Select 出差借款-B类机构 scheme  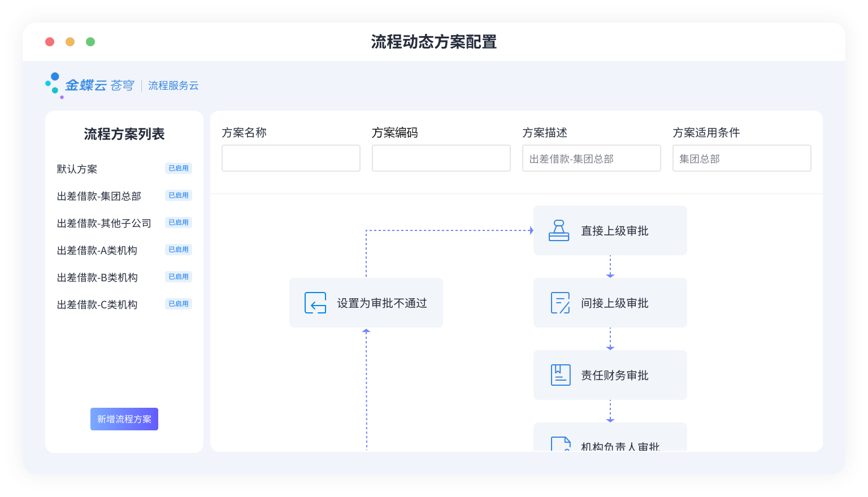(x=97, y=277)
